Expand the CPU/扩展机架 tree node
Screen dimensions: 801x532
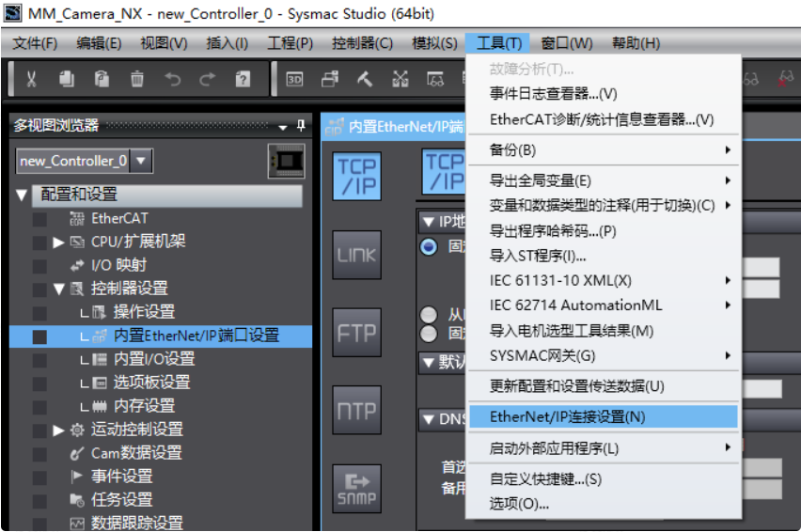coord(58,242)
